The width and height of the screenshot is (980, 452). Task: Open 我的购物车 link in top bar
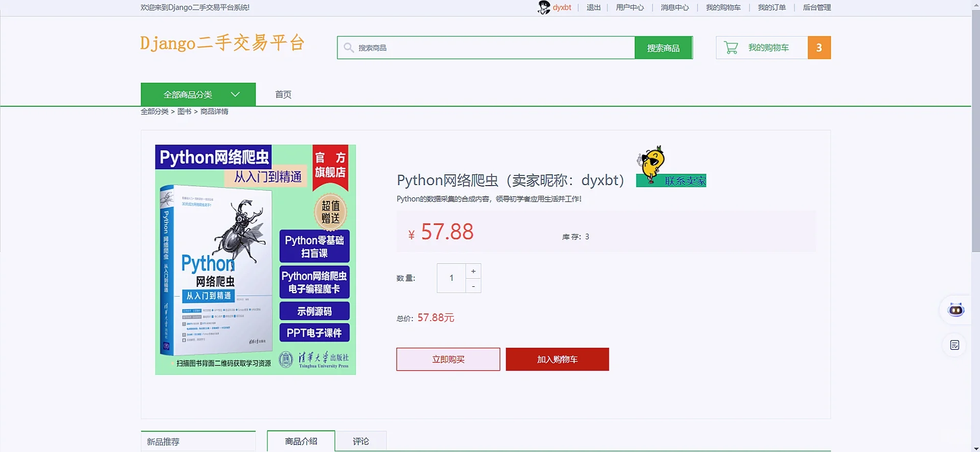[723, 7]
